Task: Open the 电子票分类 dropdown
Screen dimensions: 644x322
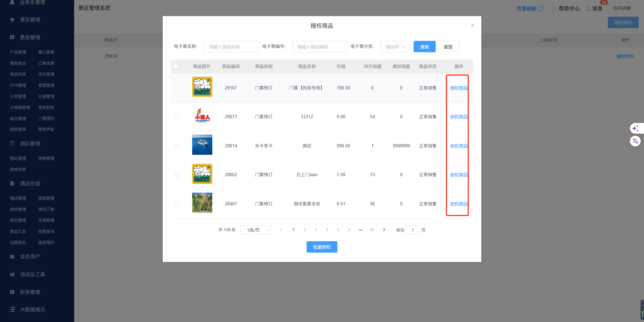Action: [395, 47]
